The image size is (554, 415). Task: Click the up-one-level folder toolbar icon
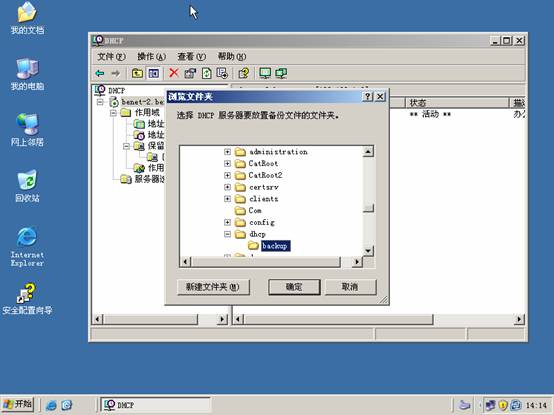[137, 73]
